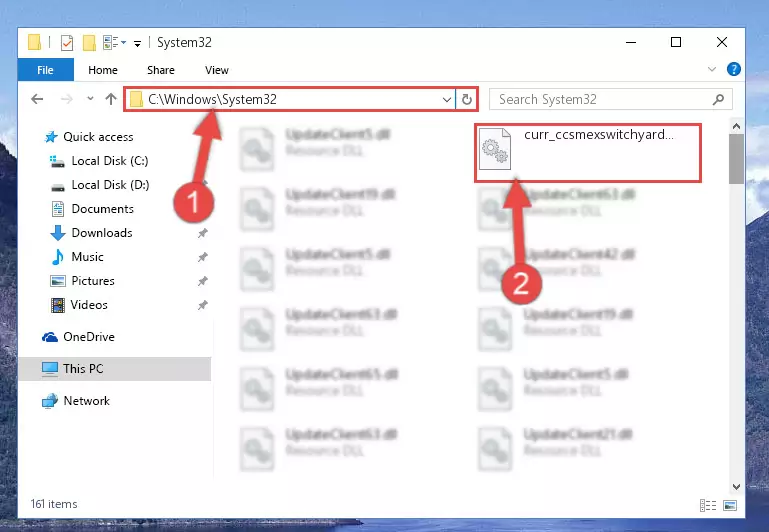This screenshot has width=769, height=532.
Task: Unpin Music using its pin icon
Action: tap(203, 257)
